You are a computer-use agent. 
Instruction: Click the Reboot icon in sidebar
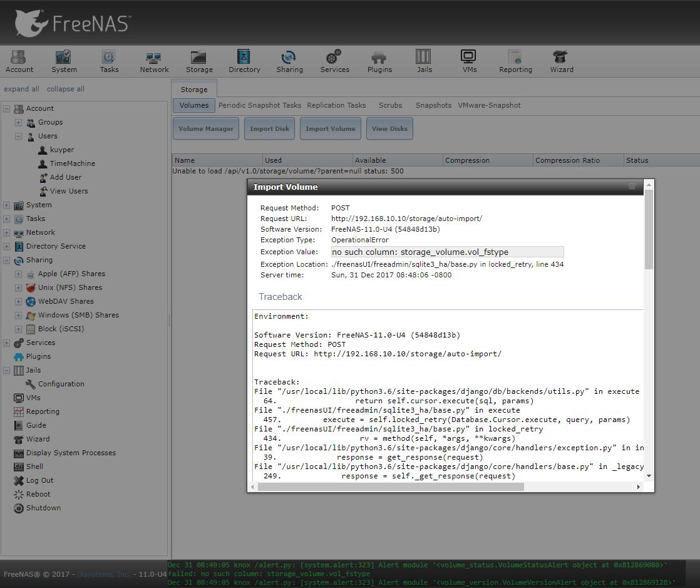[x=18, y=494]
